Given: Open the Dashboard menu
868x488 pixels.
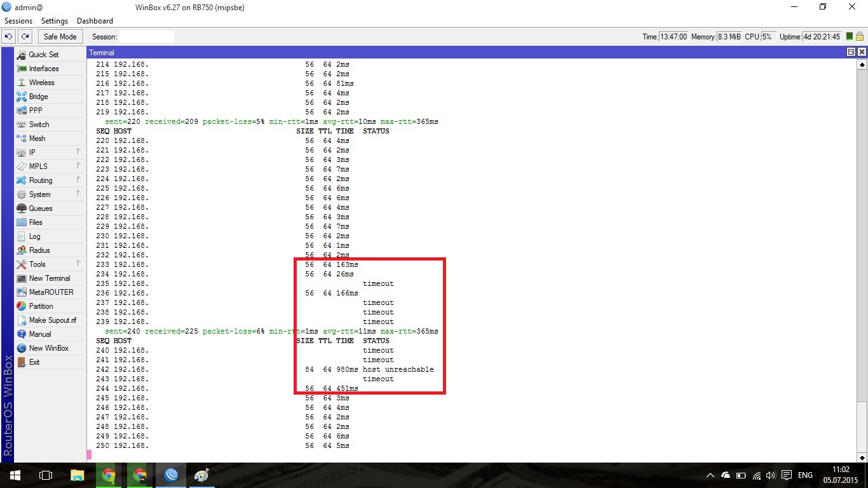Looking at the screenshot, I should point(95,21).
